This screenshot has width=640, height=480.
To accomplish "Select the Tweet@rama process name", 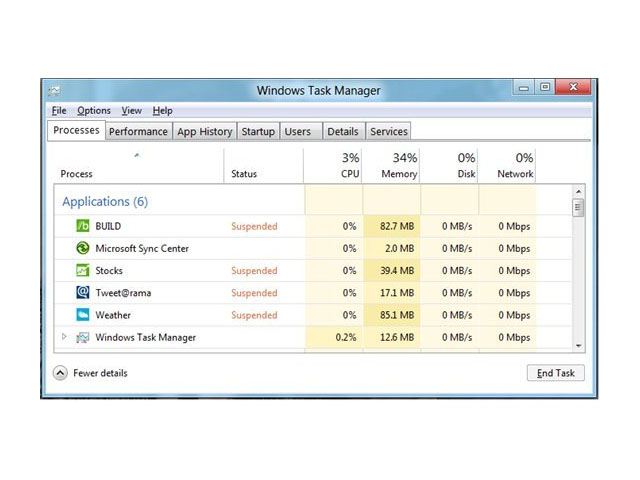I will pos(123,293).
